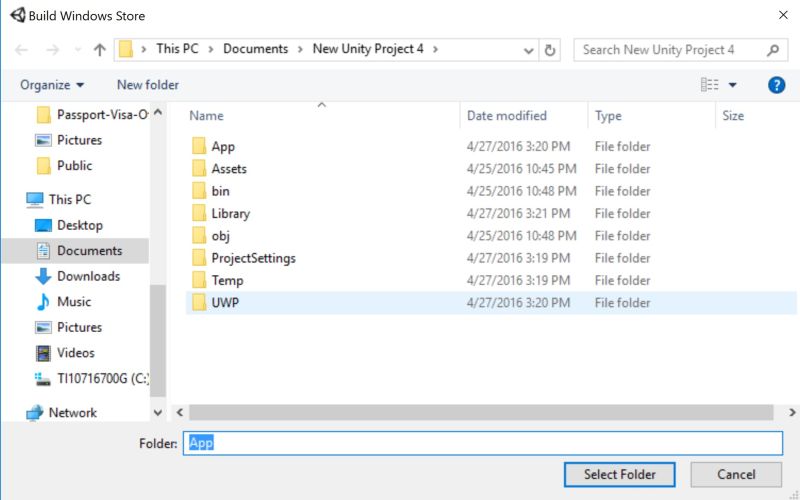This screenshot has height=500, width=800.
Task: Select the Temp folder icon
Action: pos(199,280)
